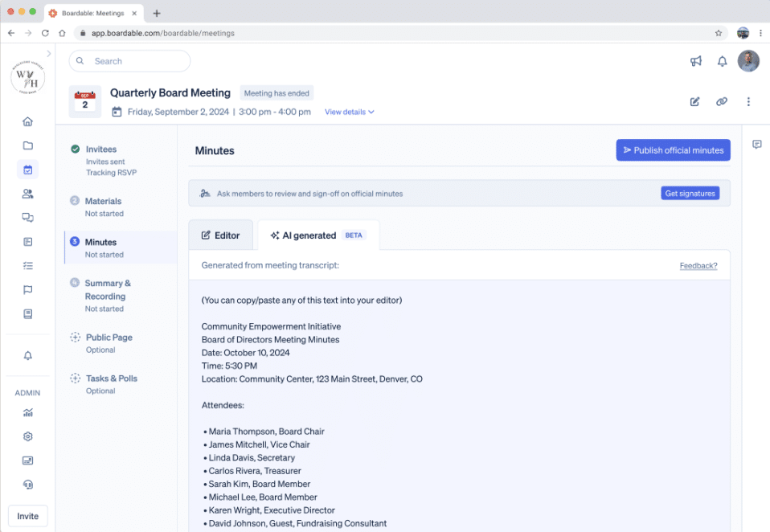
Task: Open the Discussions chat icon
Action: [x=27, y=218]
